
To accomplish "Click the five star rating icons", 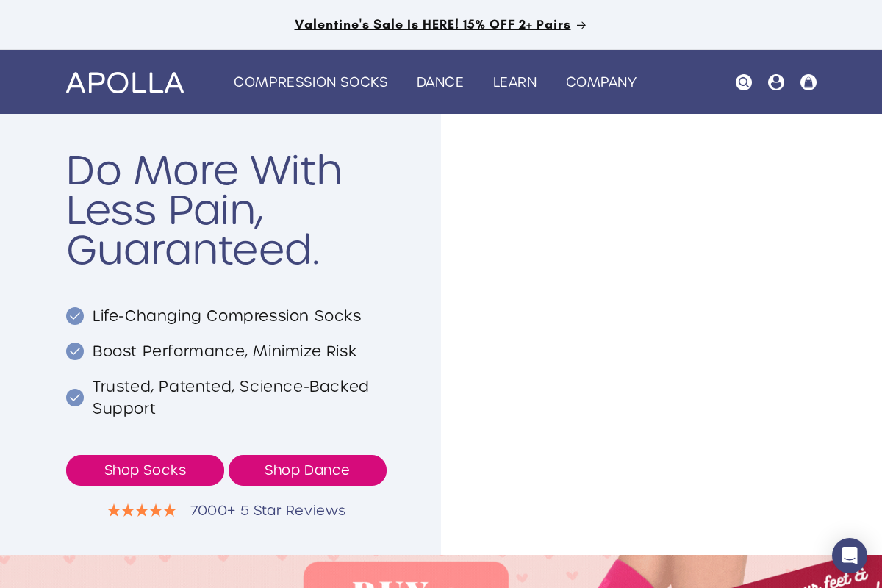I will click(142, 510).
